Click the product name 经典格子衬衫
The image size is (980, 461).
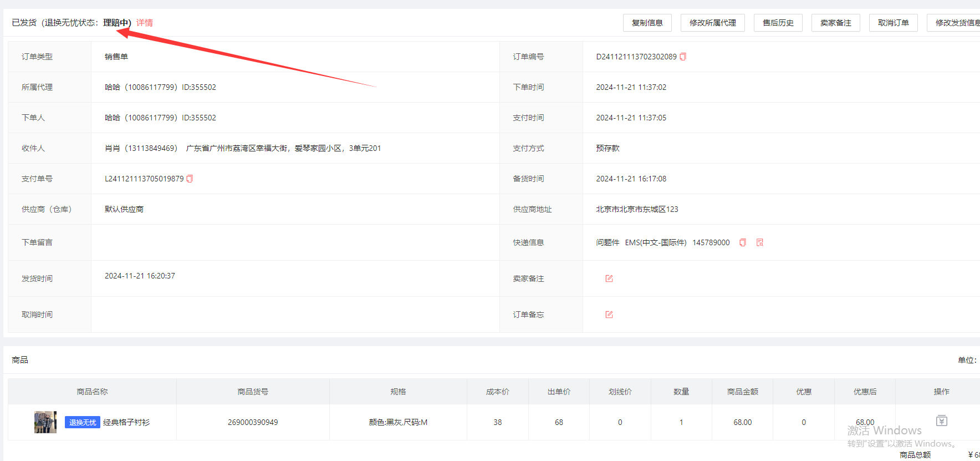tap(126, 422)
